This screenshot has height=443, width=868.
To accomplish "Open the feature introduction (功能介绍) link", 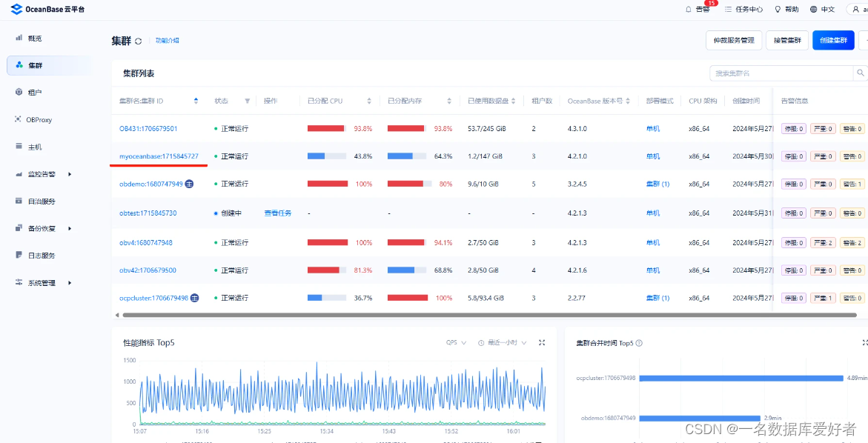I will point(168,41).
